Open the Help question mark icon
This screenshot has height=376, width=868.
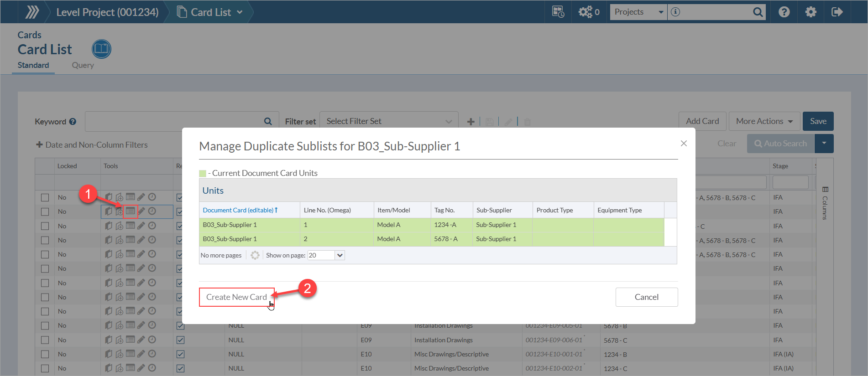click(784, 12)
